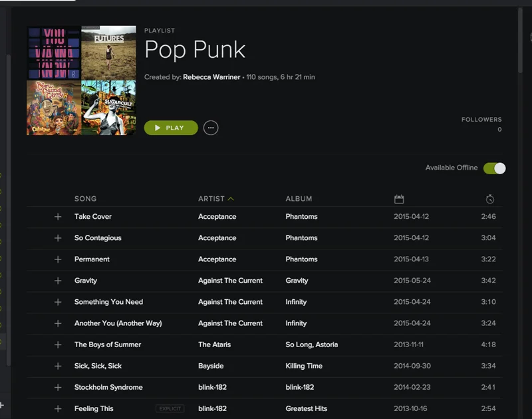This screenshot has height=419, width=532.
Task: Add Feeling This with its plus icon
Action: click(x=58, y=409)
